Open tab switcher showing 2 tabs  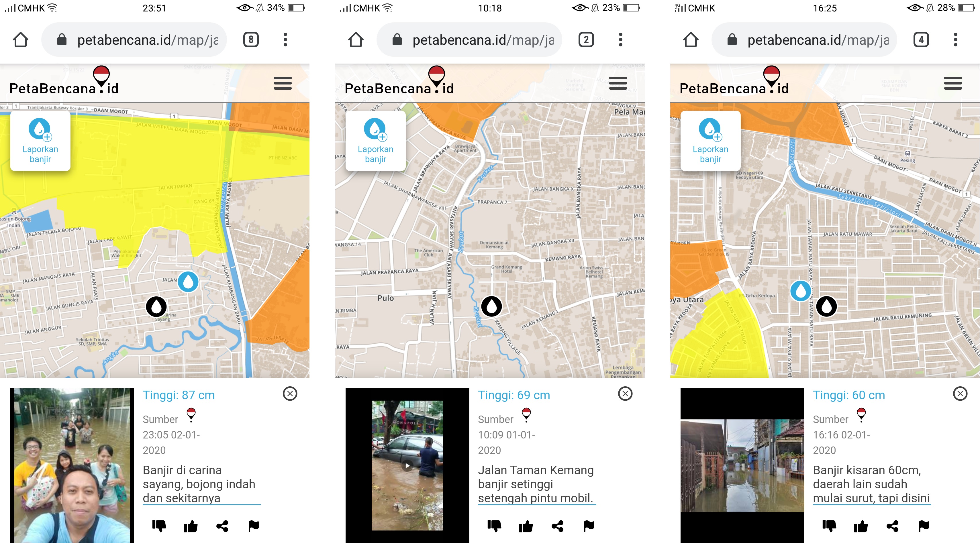(586, 40)
